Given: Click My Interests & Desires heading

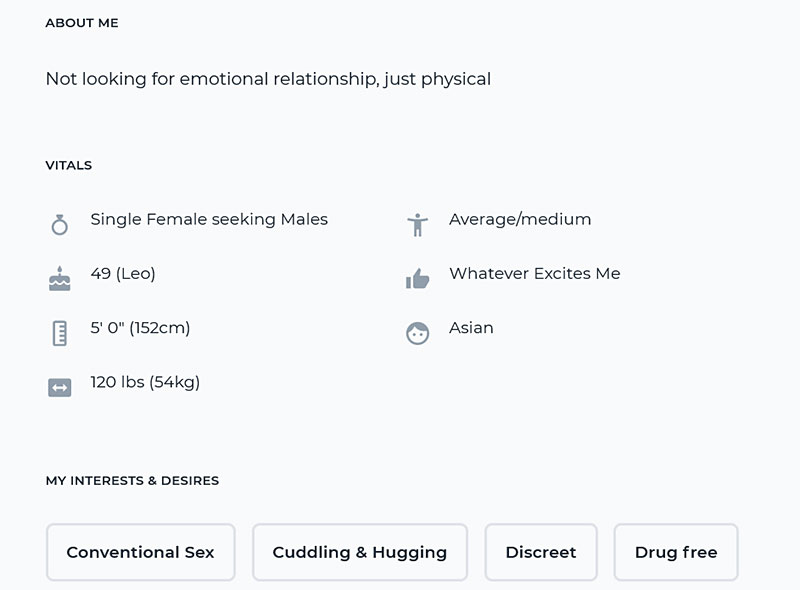Looking at the screenshot, I should pos(132,481).
